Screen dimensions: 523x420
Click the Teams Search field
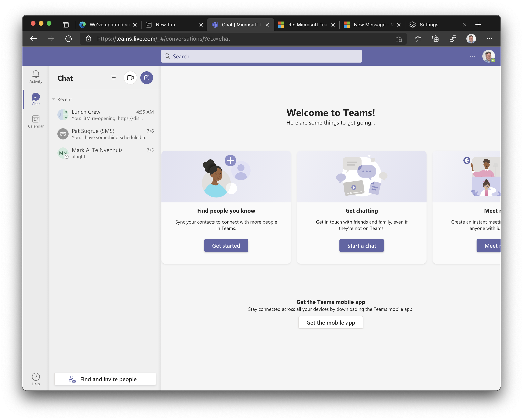coord(261,56)
